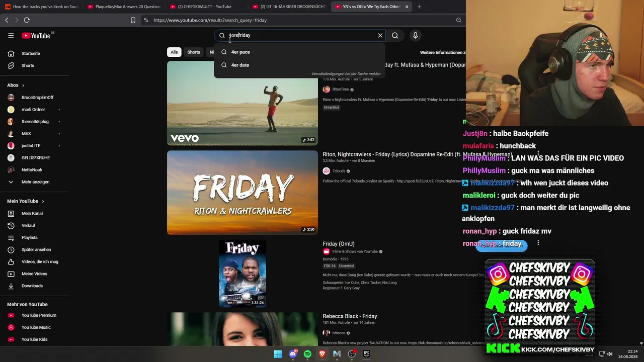The width and height of the screenshot is (644, 362).
Task: Open the MAX channel subscription
Action: pos(26,134)
